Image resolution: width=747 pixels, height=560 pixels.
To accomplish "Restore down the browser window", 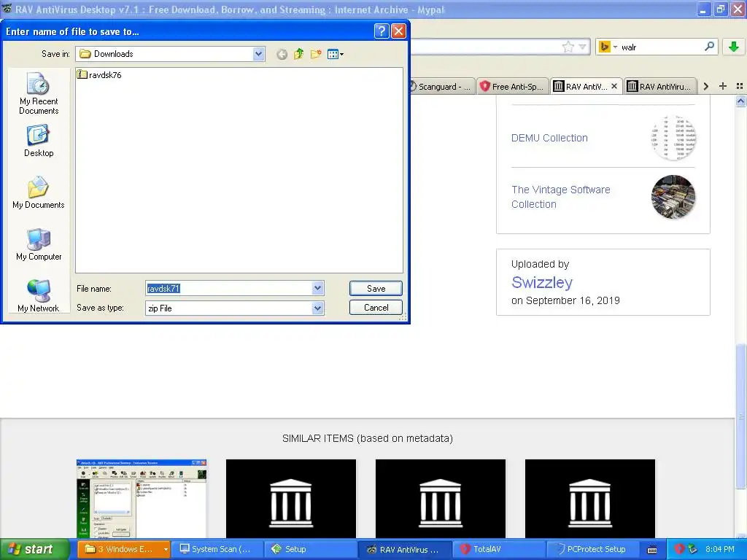I will click(720, 9).
